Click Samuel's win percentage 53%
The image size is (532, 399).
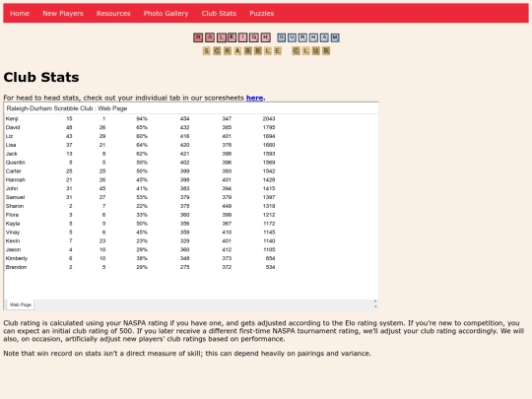tap(142, 197)
